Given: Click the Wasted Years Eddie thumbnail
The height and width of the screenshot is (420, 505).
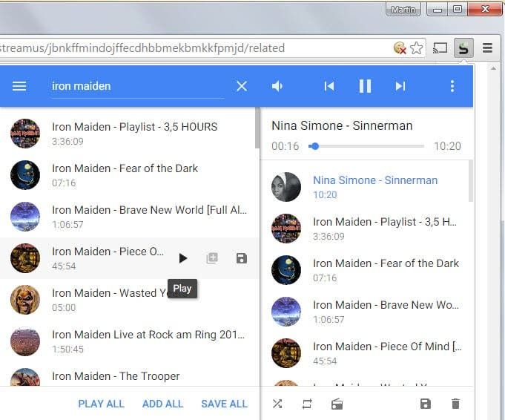Looking at the screenshot, I should tap(25, 300).
